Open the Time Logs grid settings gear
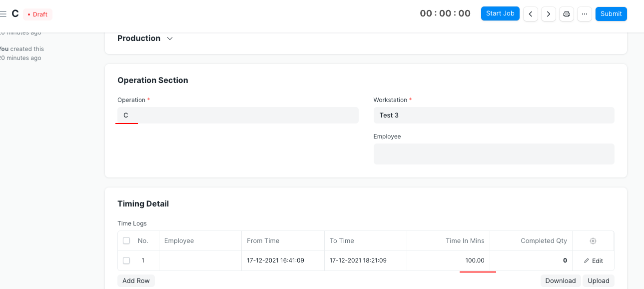Screen dimensions: 644x289 (593, 240)
